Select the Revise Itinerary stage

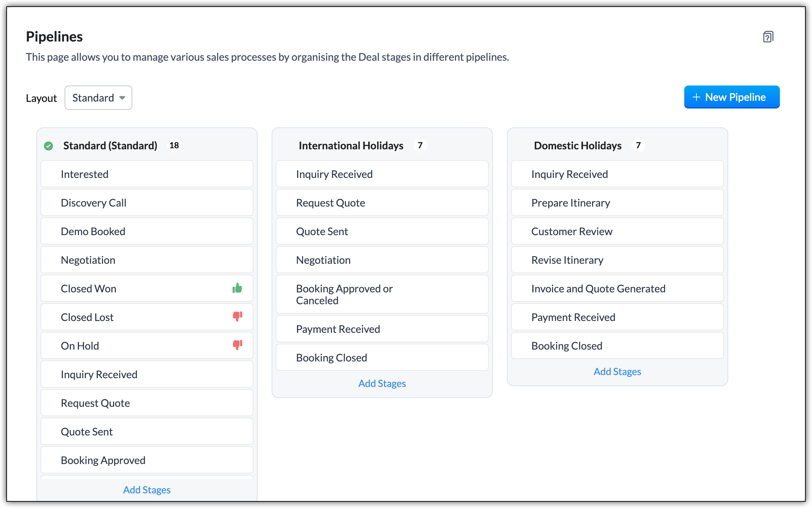(x=617, y=260)
